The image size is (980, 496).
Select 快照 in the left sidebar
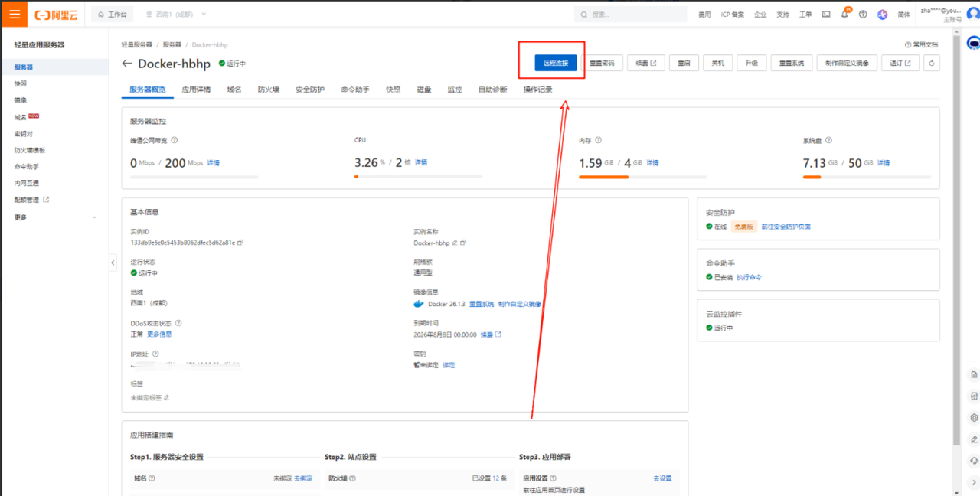pyautogui.click(x=21, y=83)
